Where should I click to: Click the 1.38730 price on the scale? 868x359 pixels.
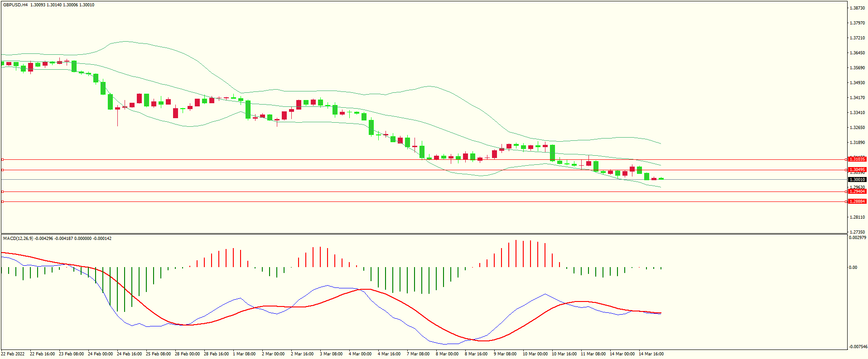pyautogui.click(x=857, y=8)
